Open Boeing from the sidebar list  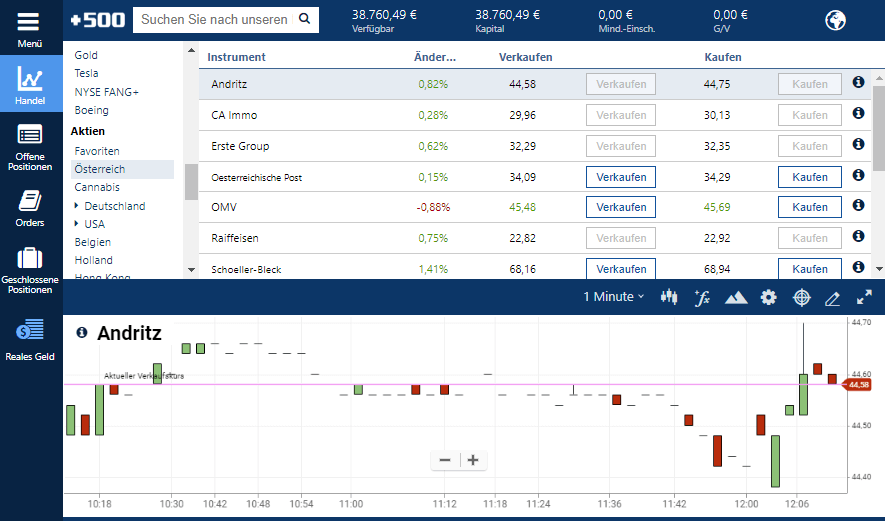coord(91,110)
